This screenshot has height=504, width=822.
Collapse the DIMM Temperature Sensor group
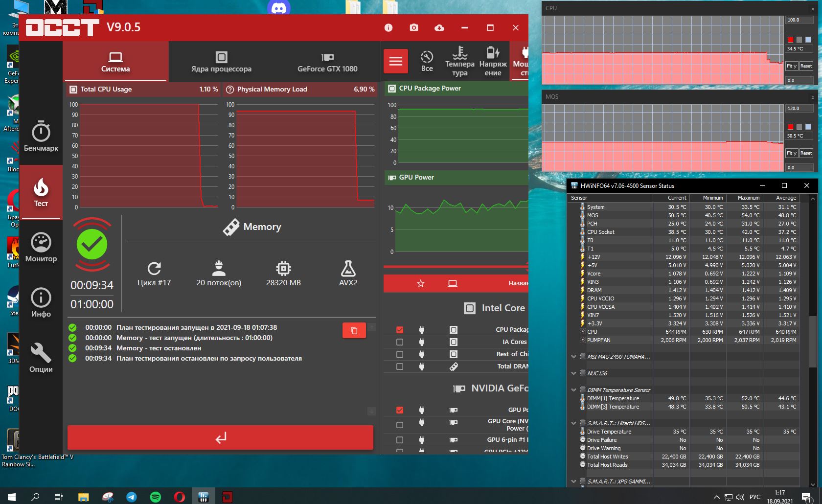click(573, 390)
